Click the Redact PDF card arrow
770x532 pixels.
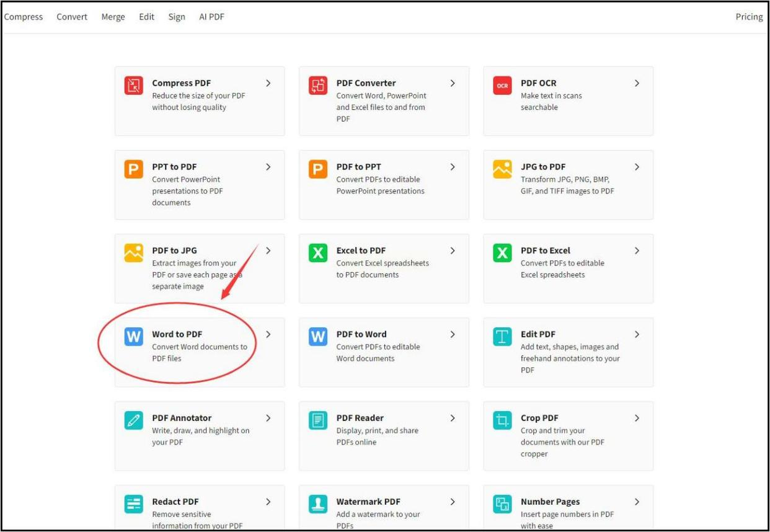[268, 502]
